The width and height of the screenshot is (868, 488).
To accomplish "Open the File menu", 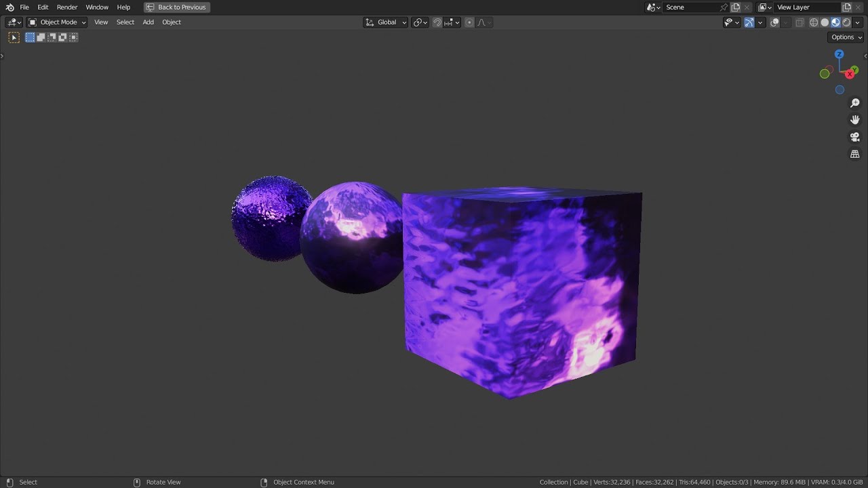I will point(24,7).
